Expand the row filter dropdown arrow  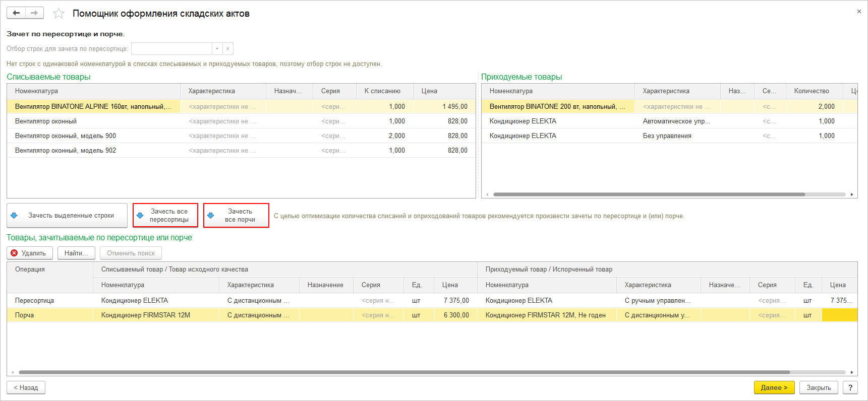pyautogui.click(x=217, y=49)
